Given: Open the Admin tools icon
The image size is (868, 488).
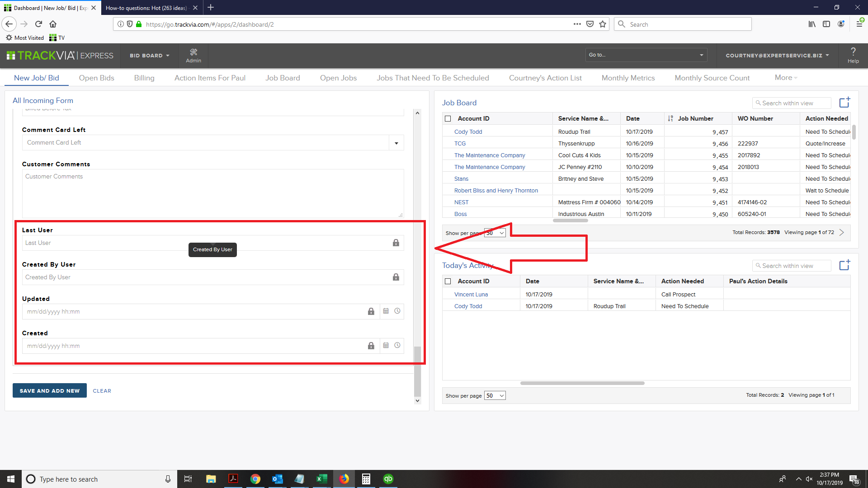Looking at the screenshot, I should point(193,55).
